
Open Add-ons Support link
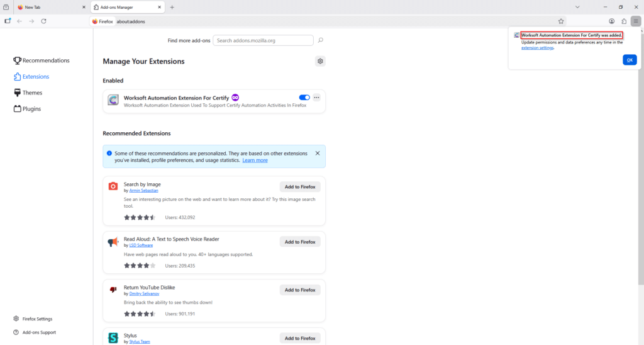35,332
